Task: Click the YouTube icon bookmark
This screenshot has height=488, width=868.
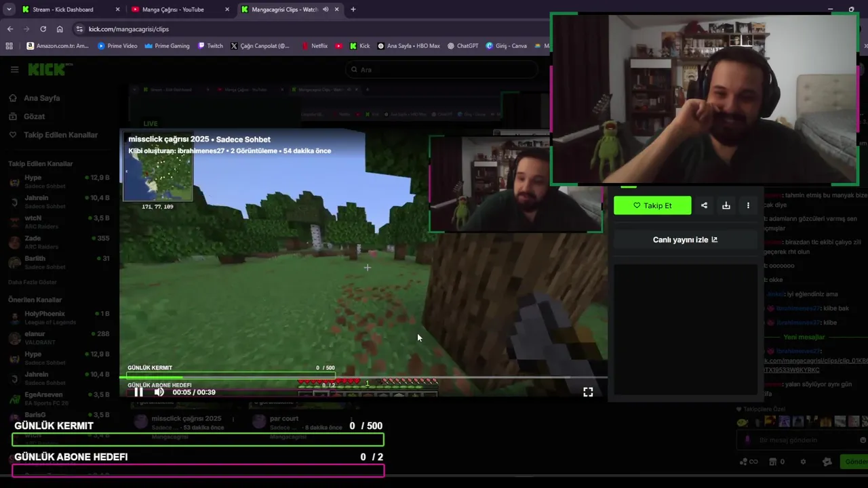Action: click(x=338, y=46)
